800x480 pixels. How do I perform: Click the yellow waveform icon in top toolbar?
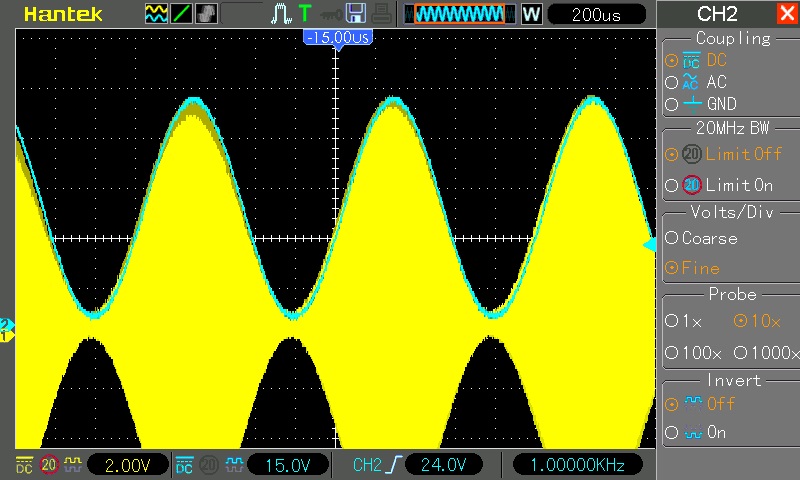[x=156, y=14]
